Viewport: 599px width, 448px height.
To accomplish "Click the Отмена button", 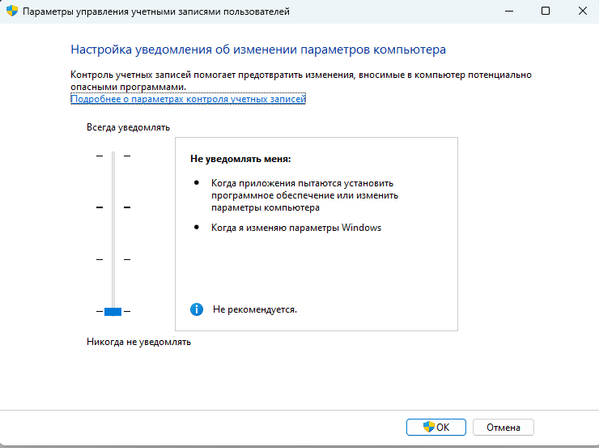I will (503, 427).
